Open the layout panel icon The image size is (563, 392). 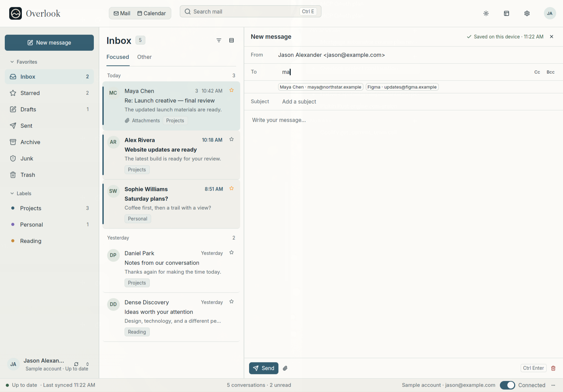tap(506, 13)
